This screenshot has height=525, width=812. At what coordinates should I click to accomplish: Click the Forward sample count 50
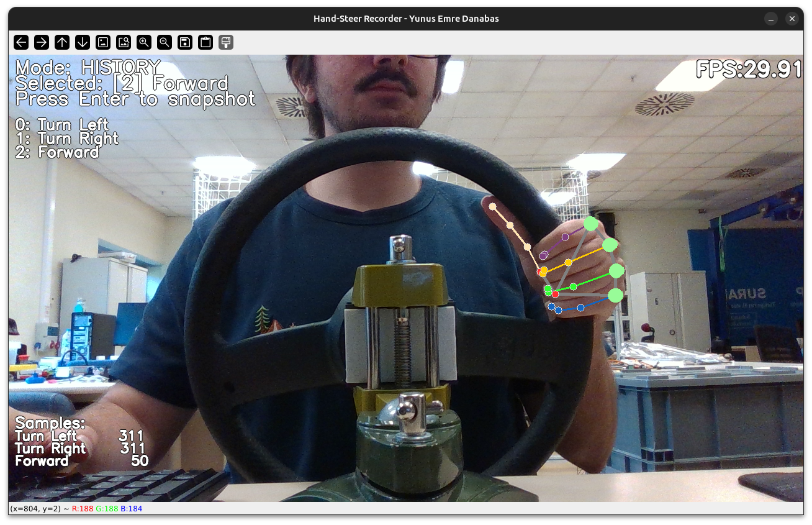click(140, 461)
